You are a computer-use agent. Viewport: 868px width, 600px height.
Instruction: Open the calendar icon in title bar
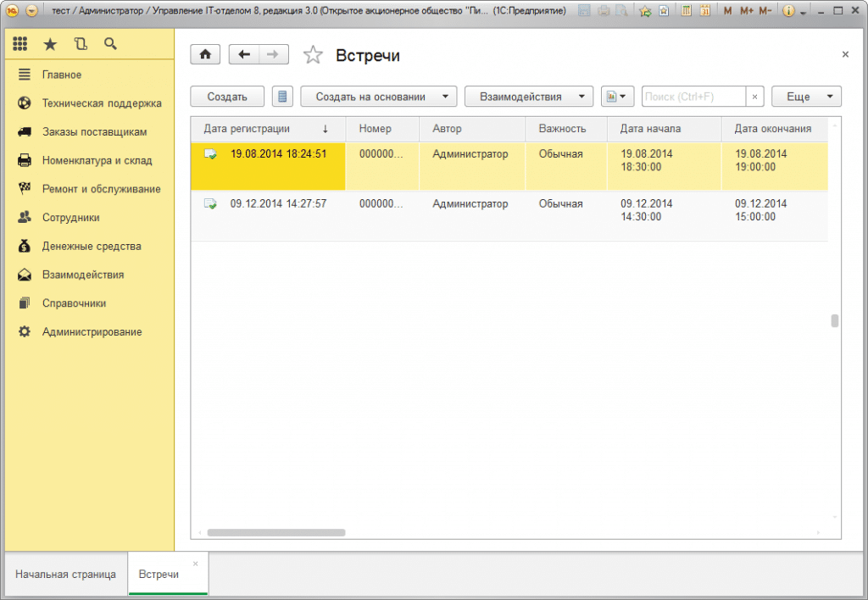(x=704, y=10)
